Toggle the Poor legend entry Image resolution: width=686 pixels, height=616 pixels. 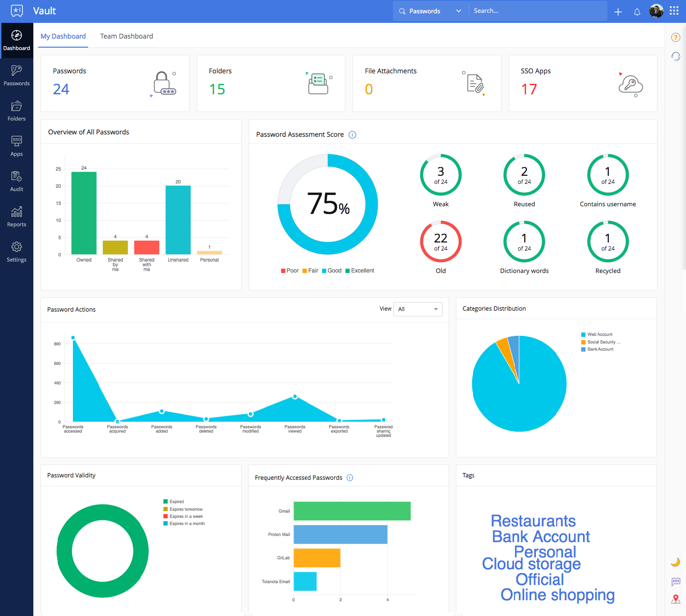click(290, 271)
